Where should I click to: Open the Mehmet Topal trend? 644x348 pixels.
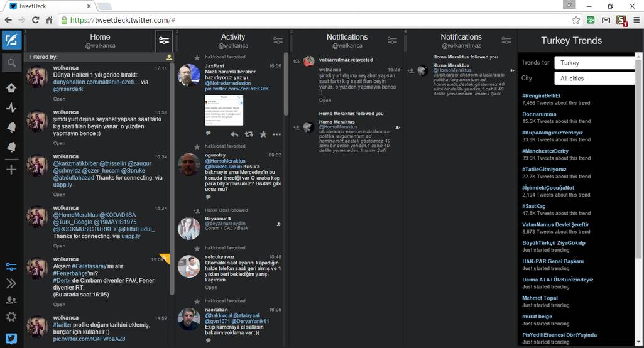(540, 298)
